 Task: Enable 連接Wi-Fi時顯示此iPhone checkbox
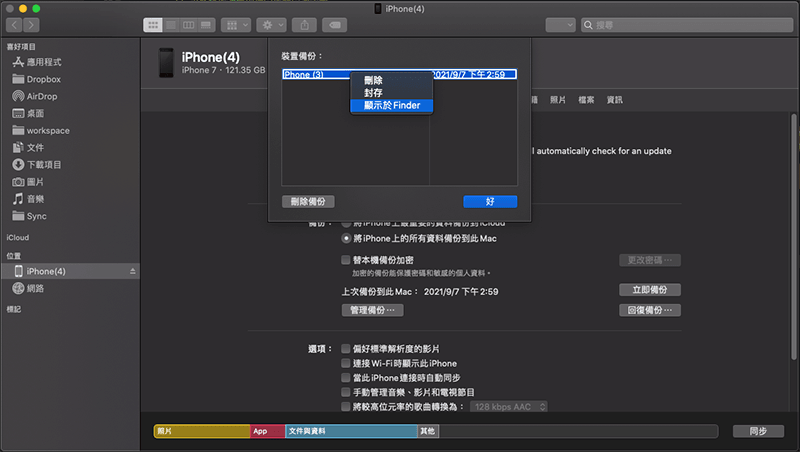pos(346,363)
